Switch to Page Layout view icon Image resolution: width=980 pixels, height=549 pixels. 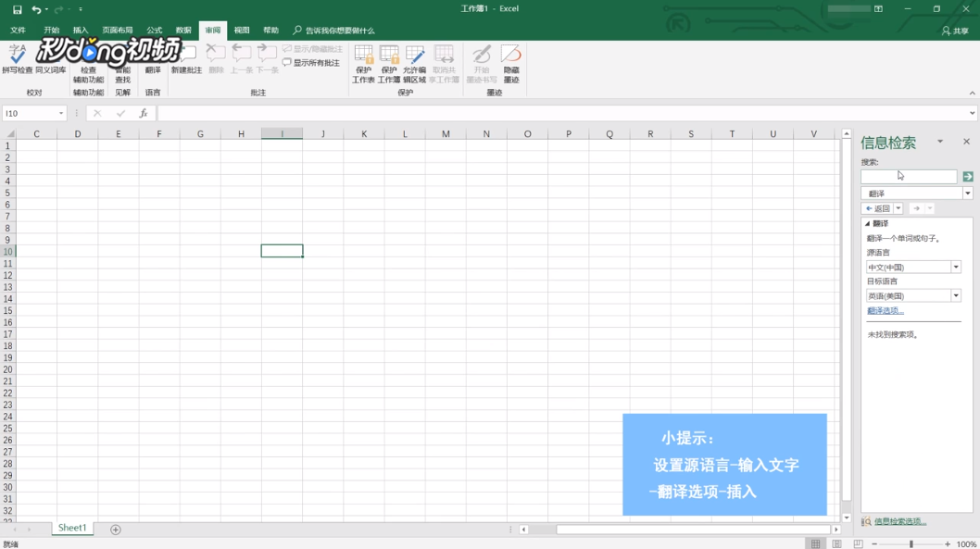836,544
